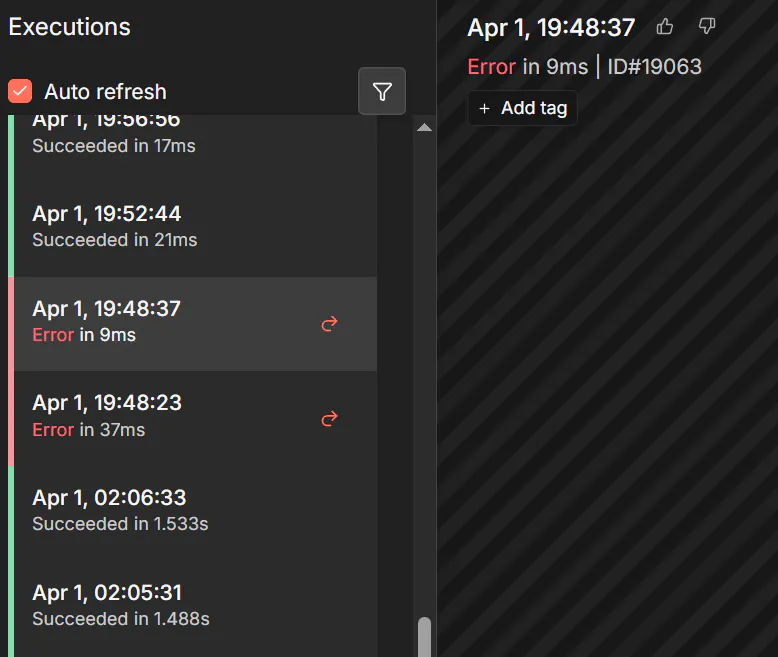Open the Apr 1, 19:48:23 error execution
778x657 pixels.
[x=150, y=416]
